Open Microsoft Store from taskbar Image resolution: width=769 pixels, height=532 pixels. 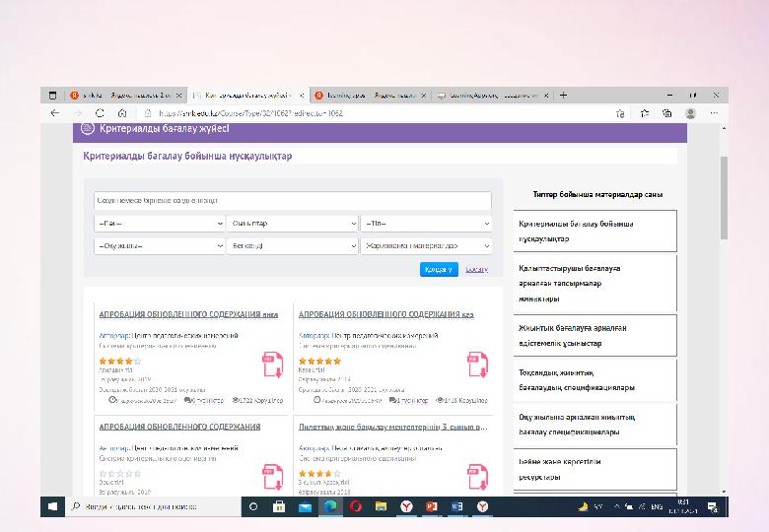pos(279,506)
